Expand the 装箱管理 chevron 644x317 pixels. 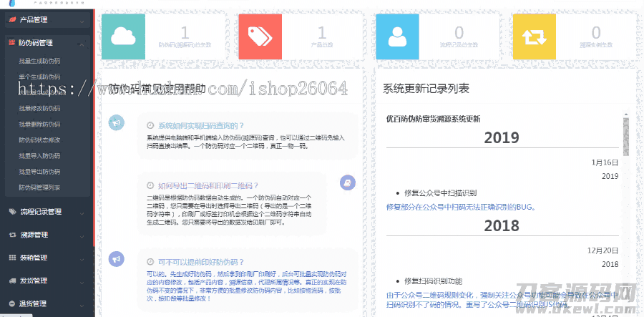(82, 260)
